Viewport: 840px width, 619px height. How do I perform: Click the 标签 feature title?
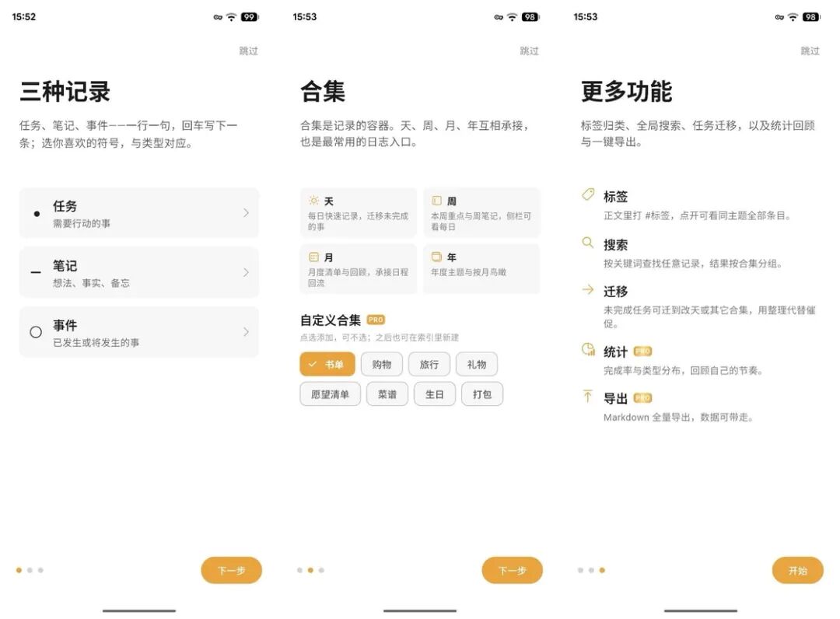pyautogui.click(x=615, y=197)
